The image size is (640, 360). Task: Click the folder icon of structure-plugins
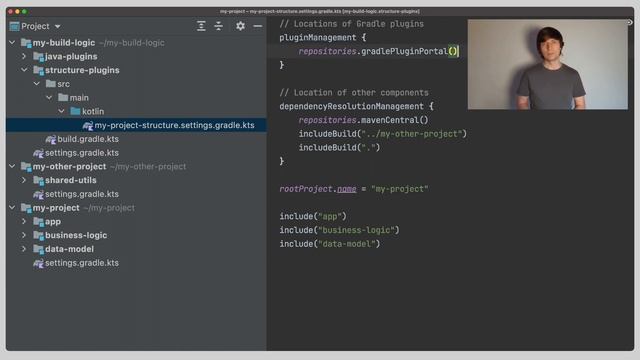(x=38, y=71)
